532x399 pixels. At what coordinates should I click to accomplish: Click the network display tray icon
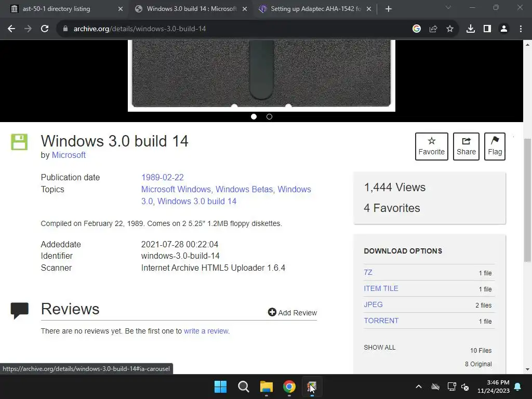point(451,387)
